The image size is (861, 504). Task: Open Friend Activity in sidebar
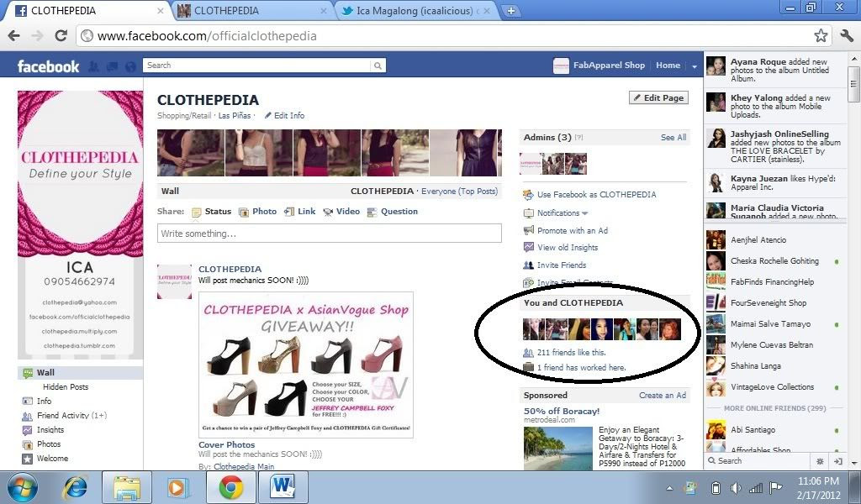click(x=64, y=416)
